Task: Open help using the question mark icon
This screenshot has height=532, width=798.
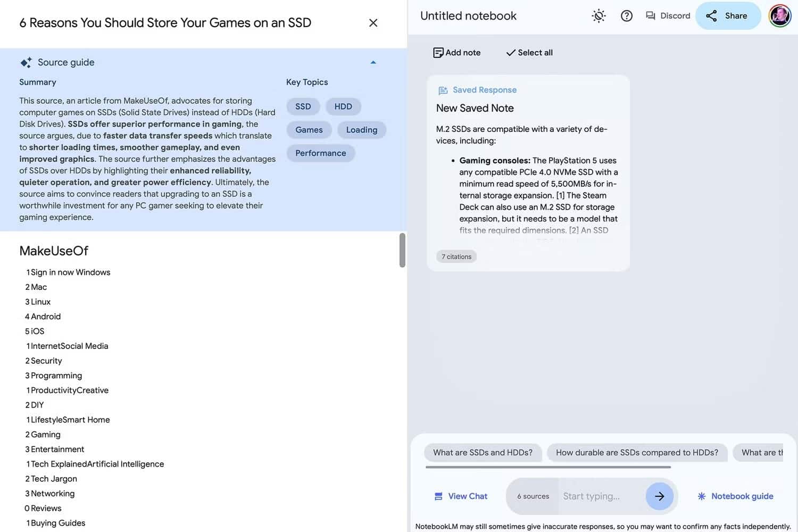Action: point(626,15)
